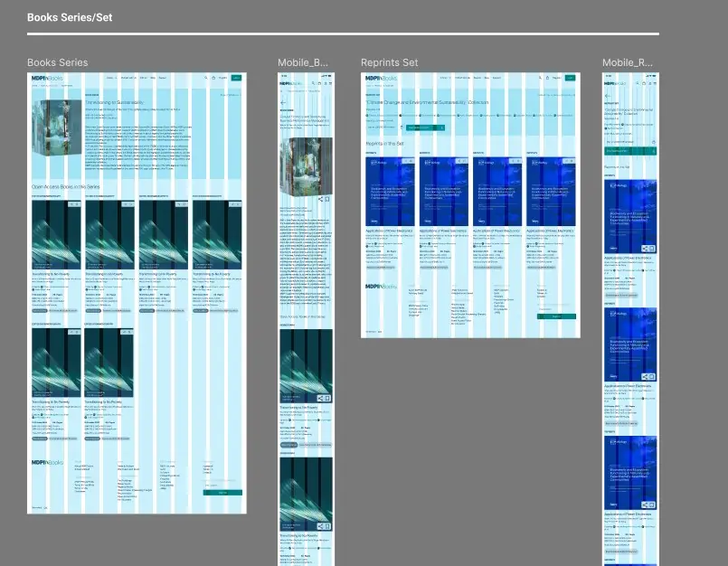The image size is (728, 566).
Task: Select fourth teal book cover in Books Series top row
Action: click(x=217, y=235)
